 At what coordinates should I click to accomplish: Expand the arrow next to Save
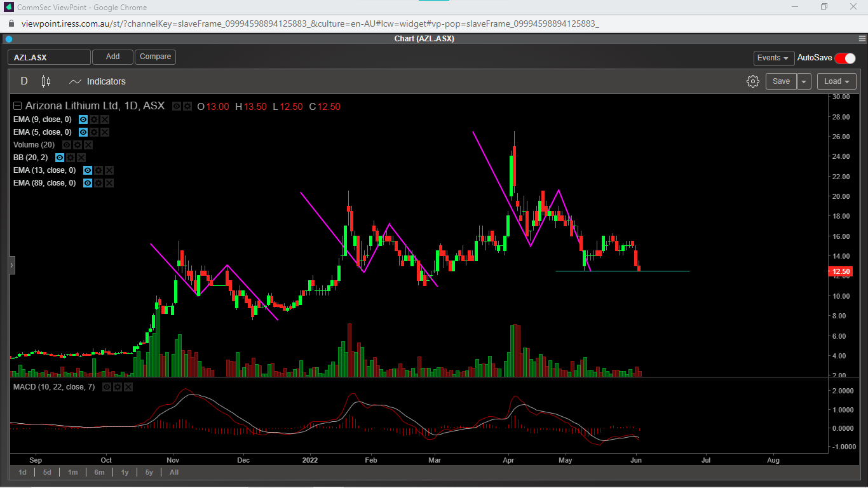tap(804, 81)
